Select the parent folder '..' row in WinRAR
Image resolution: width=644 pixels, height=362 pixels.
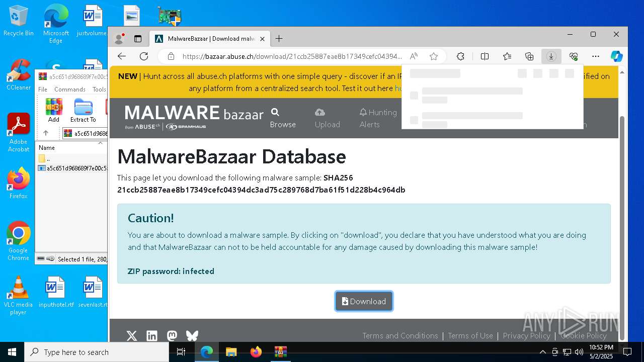pos(71,159)
